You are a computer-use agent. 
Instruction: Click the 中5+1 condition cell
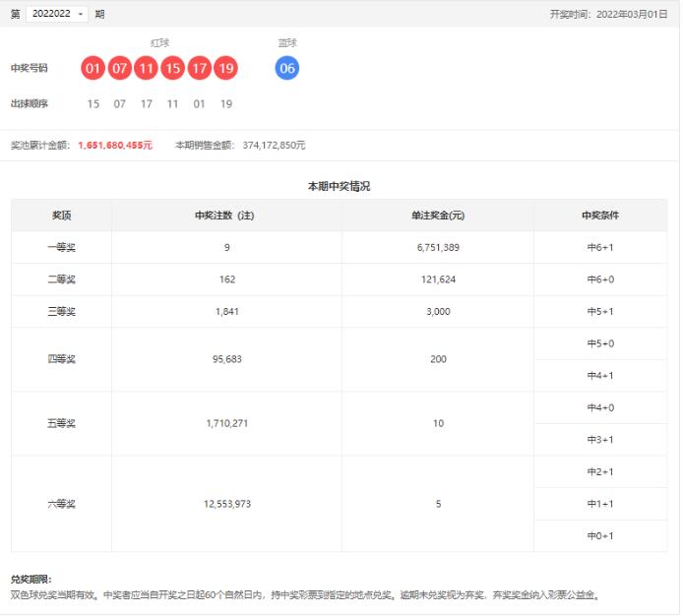pos(600,312)
